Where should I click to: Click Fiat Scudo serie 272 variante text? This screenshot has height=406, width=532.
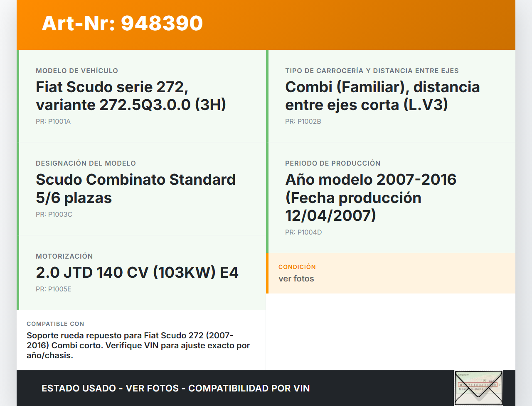[x=131, y=96]
